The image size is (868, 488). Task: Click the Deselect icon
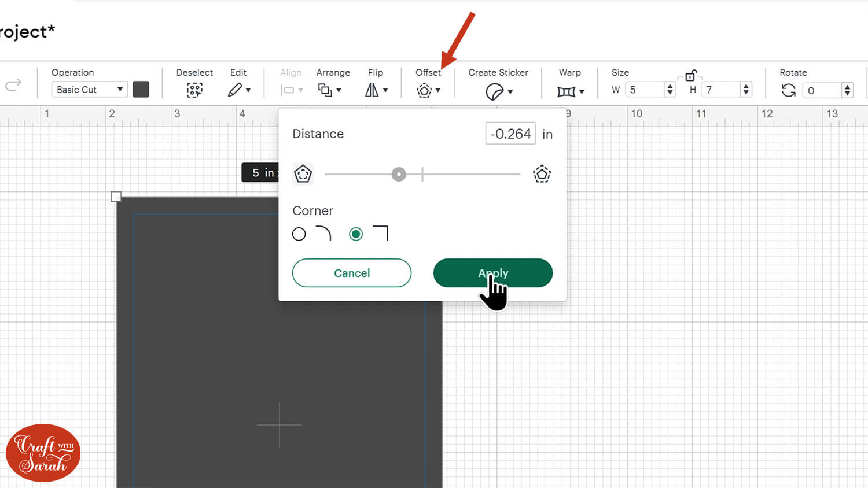click(194, 90)
